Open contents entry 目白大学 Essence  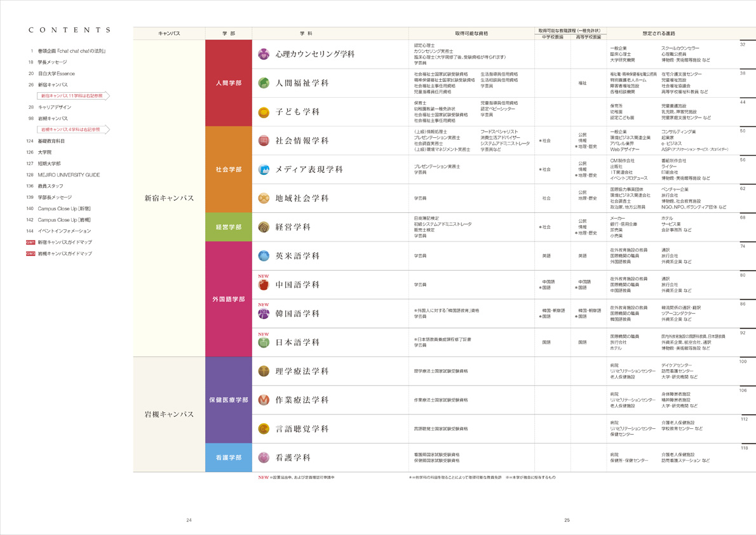51,74
